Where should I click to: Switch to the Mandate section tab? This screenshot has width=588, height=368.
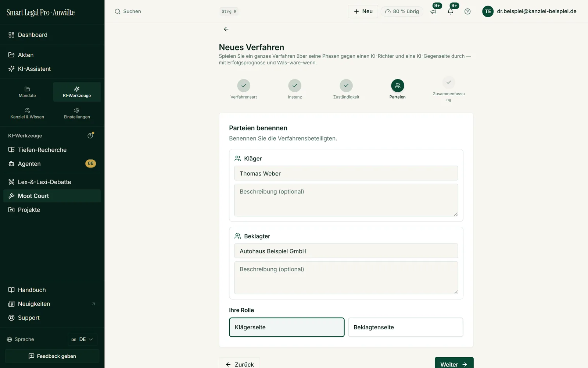pos(27,92)
